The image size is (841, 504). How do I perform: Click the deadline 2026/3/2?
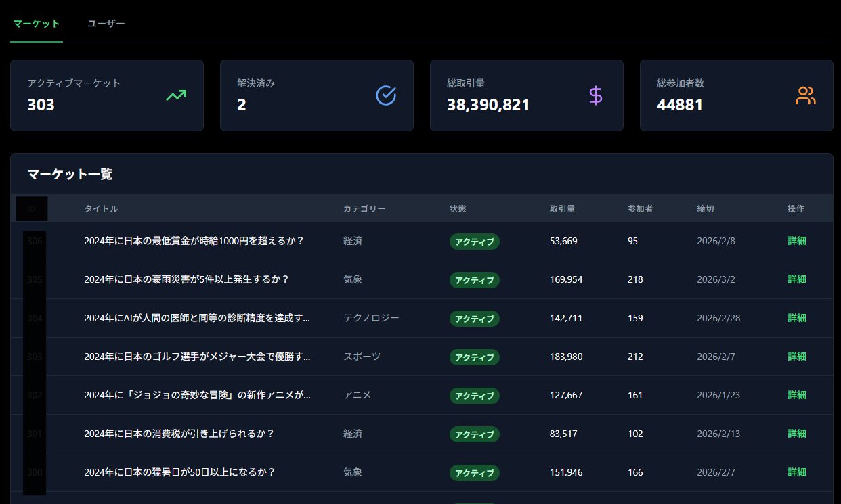coord(716,279)
